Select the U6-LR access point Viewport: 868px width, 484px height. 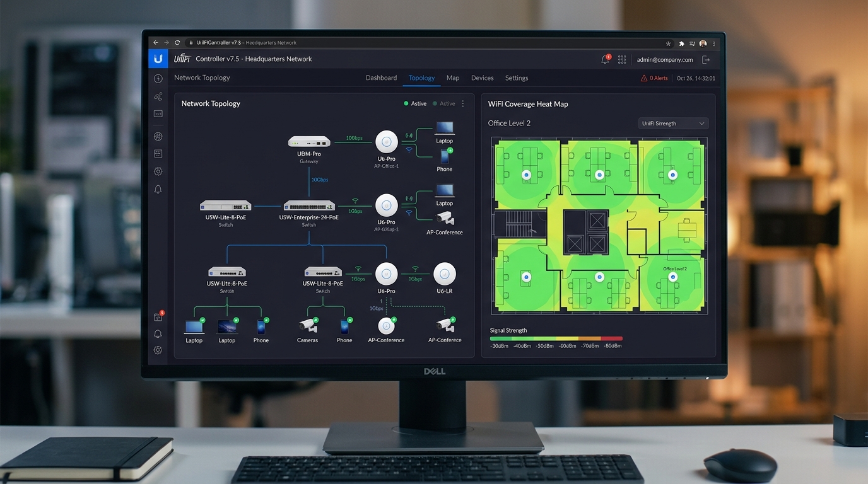click(445, 274)
